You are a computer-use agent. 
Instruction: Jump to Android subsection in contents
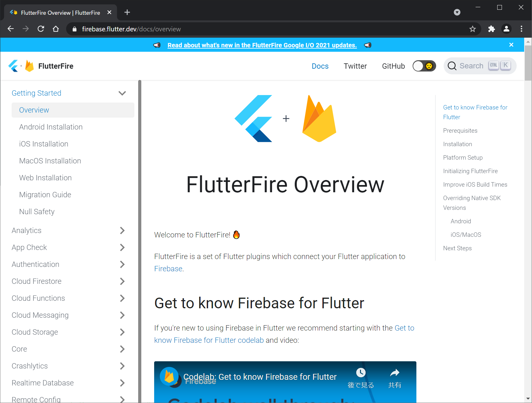[461, 221]
